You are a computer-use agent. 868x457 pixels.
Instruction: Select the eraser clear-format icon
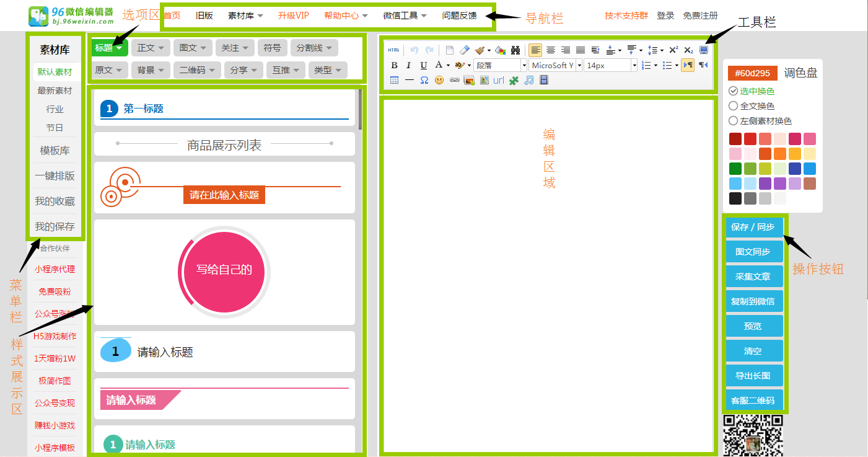pos(465,50)
